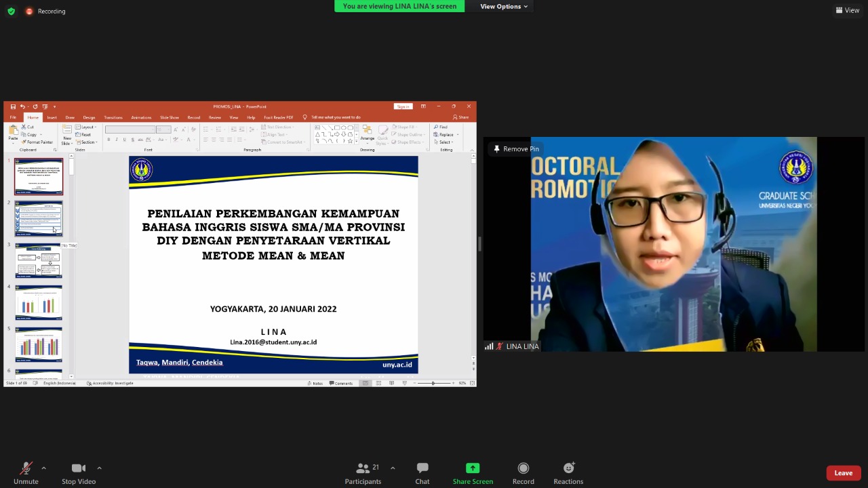Switch to Slide Sorter view in status bar
Viewport: 868px width, 488px height.
click(378, 383)
